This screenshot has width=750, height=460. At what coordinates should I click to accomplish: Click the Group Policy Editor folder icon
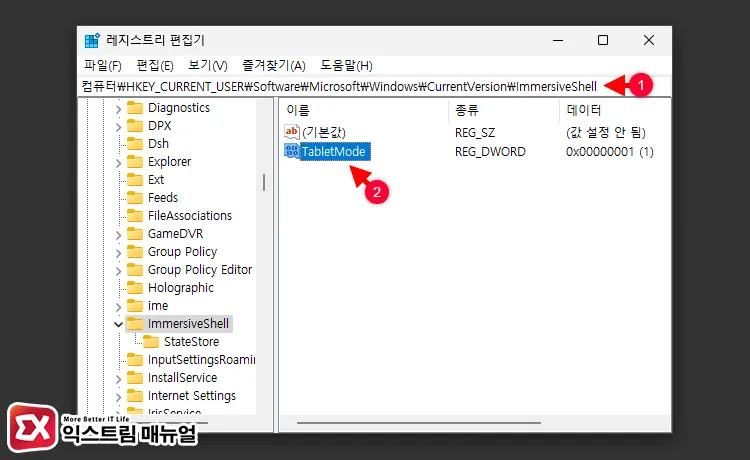point(135,270)
